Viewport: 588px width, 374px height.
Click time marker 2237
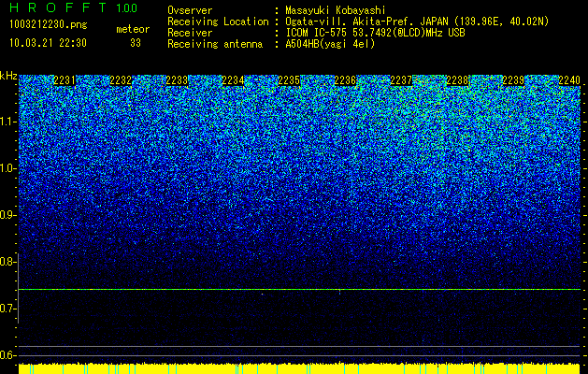tap(401, 80)
